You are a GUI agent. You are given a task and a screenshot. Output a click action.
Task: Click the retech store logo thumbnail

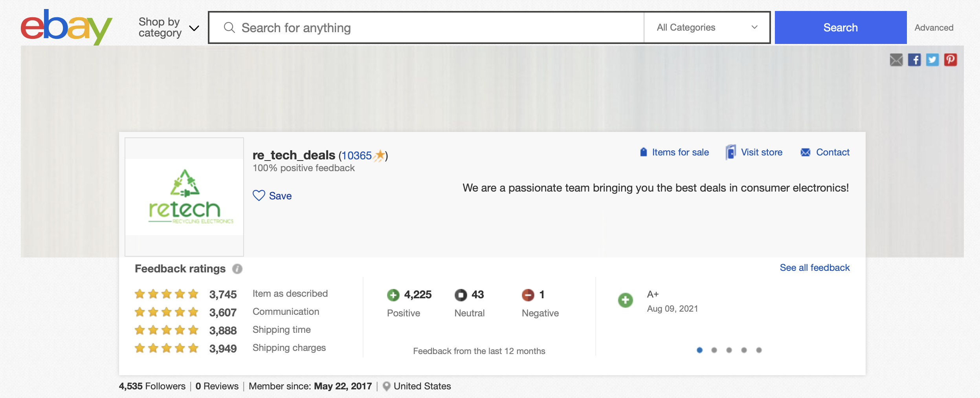184,197
